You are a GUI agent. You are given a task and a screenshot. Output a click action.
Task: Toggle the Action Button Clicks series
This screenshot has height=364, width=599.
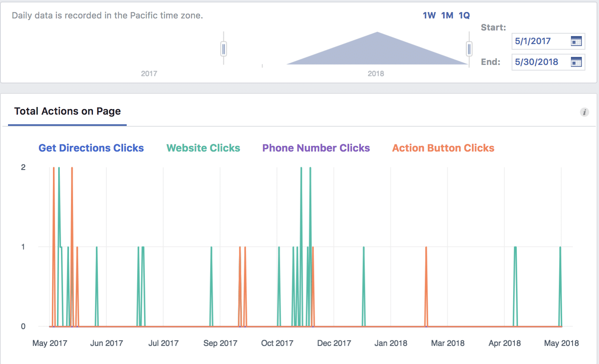point(443,148)
